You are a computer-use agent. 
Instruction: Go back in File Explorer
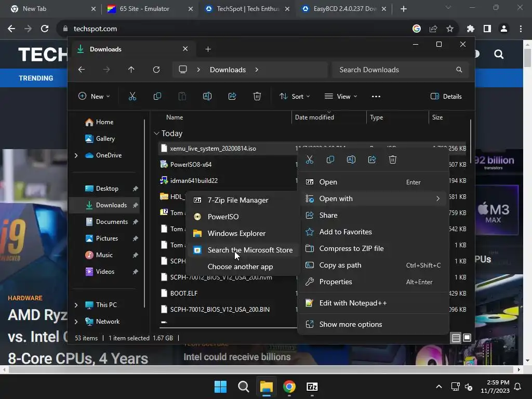(82, 70)
